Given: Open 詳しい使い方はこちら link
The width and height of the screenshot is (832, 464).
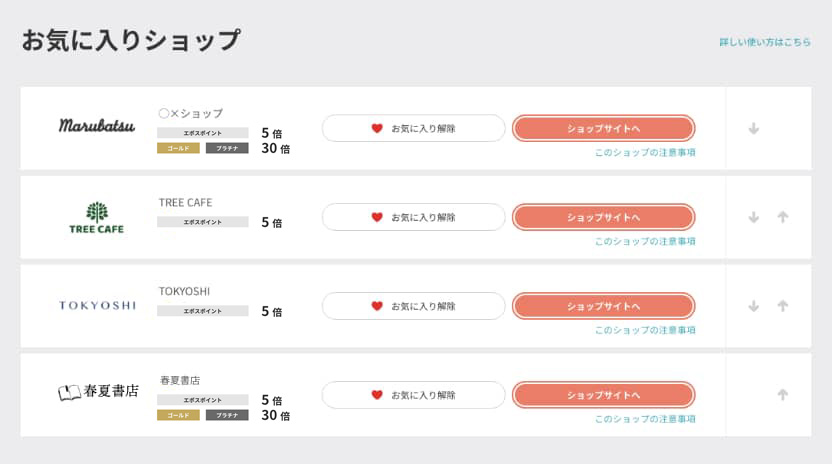Looking at the screenshot, I should 765,42.
